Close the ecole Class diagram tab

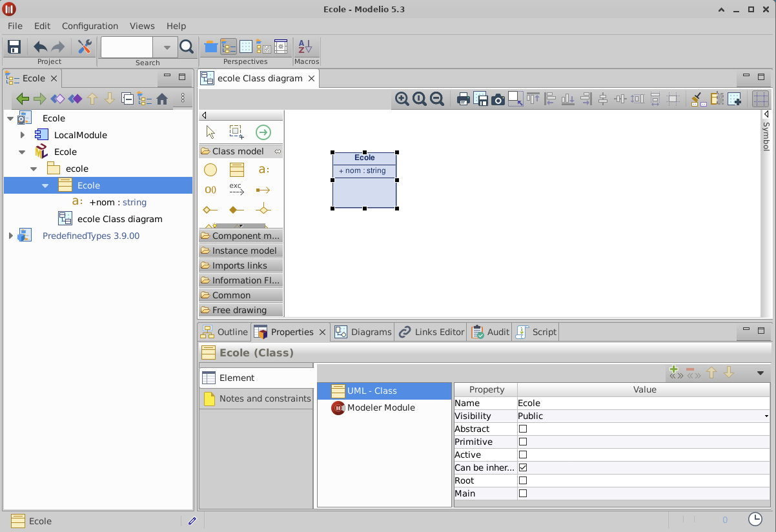pos(311,78)
